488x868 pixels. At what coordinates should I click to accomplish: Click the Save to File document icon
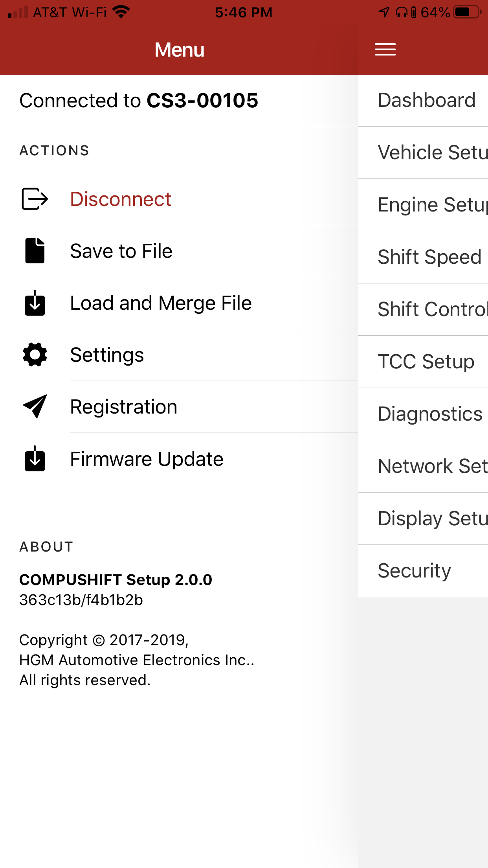tap(35, 250)
